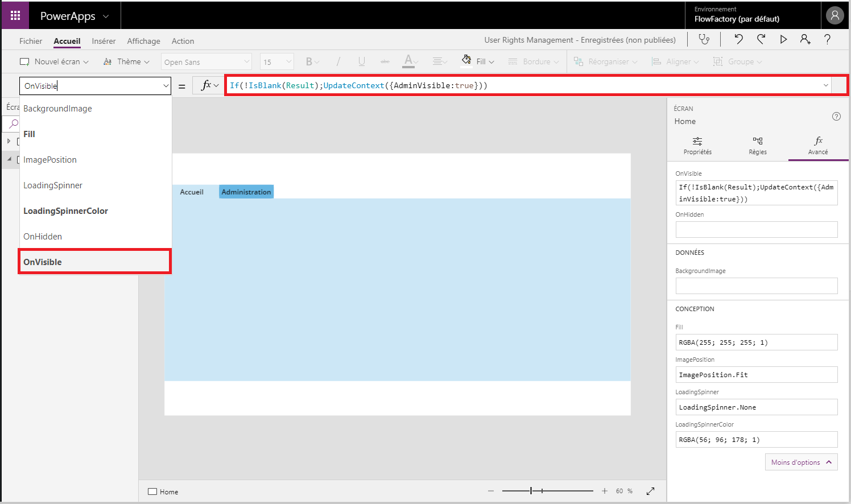Viewport: 851px width, 504px height.
Task: Open help question mark icon
Action: pos(827,39)
